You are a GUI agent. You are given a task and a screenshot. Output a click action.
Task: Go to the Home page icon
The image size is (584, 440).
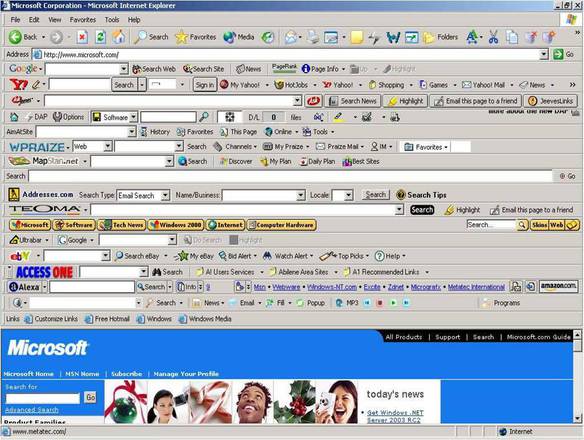point(119,37)
